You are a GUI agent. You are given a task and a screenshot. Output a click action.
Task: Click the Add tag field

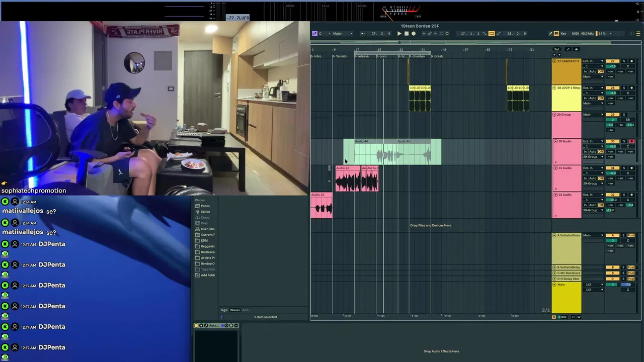click(x=246, y=310)
